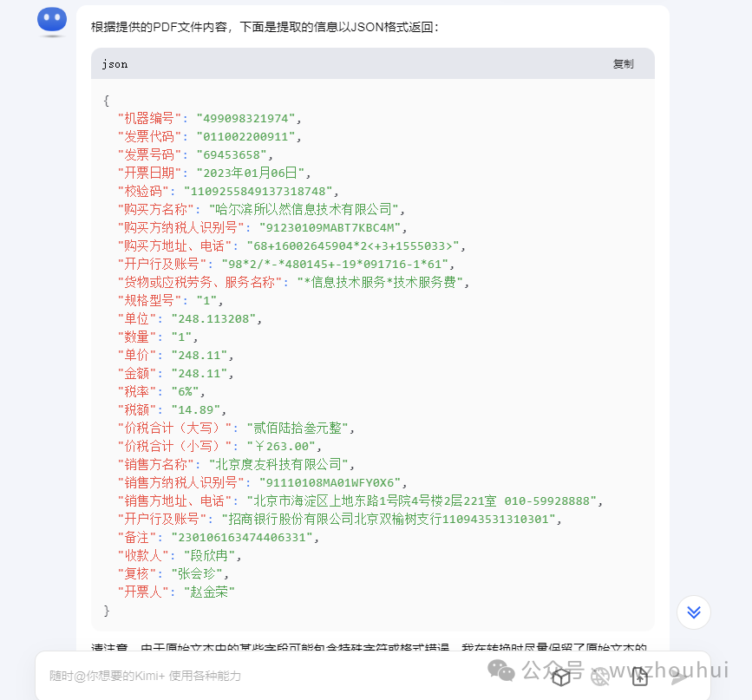Click the bank account 招商银行股份有限公司北京双榆树支行

335,520
